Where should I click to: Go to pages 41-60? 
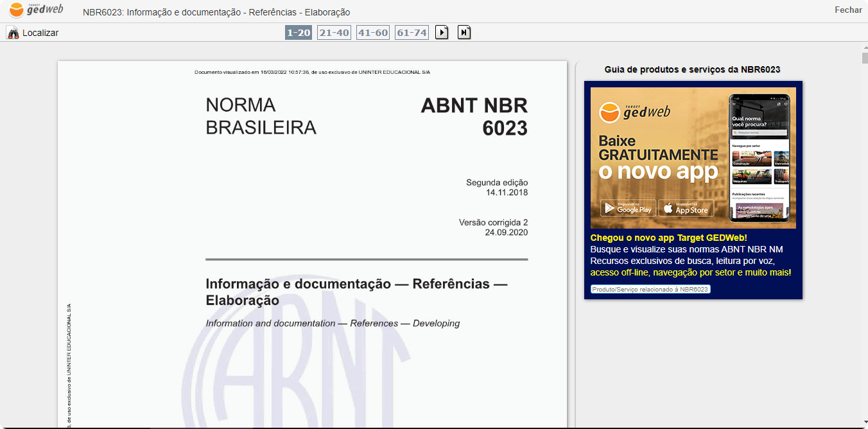[x=373, y=32]
